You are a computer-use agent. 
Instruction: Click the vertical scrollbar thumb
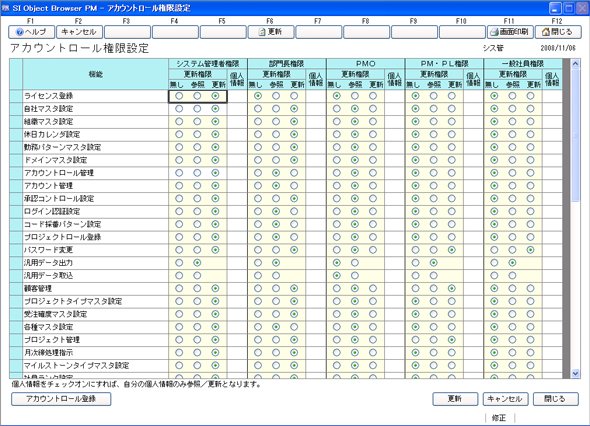(575, 135)
